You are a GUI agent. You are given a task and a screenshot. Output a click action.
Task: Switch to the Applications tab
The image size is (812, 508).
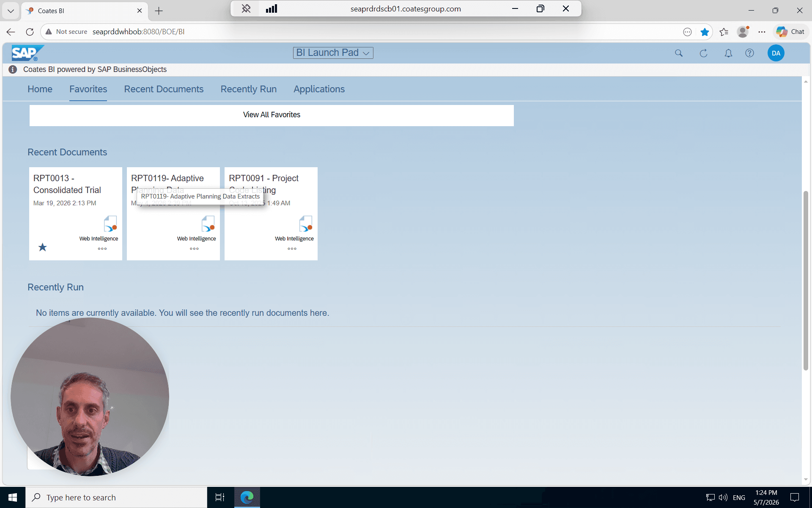point(319,89)
